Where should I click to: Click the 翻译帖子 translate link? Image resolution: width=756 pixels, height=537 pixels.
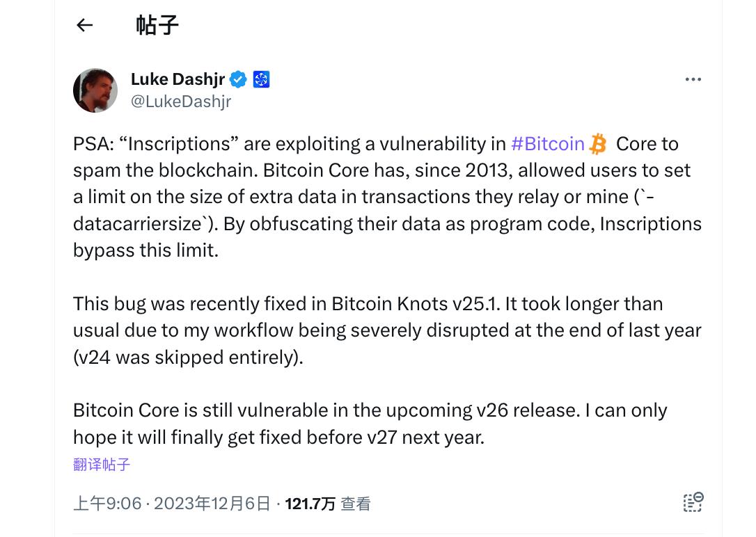pyautogui.click(x=102, y=464)
